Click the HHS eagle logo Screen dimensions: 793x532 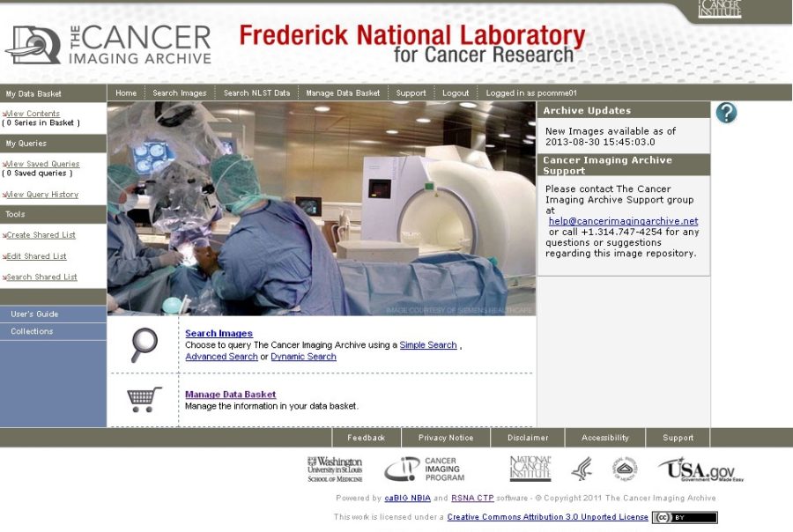582,469
